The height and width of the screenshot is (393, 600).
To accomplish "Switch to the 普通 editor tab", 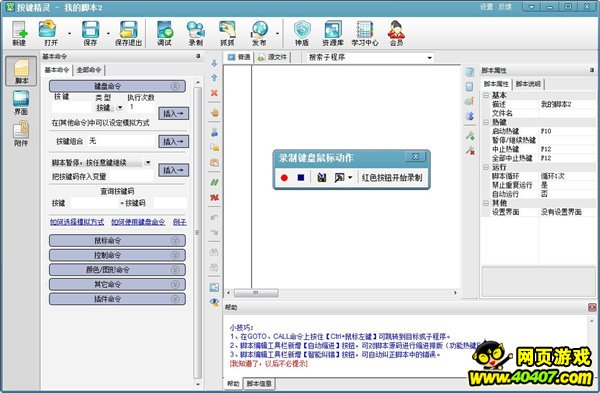I will click(x=239, y=57).
